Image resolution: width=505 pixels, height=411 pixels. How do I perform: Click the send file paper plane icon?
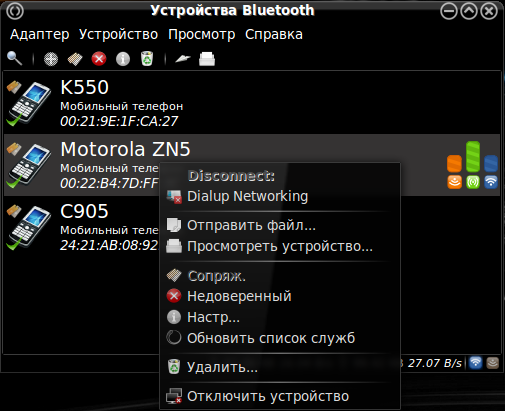coord(183,59)
